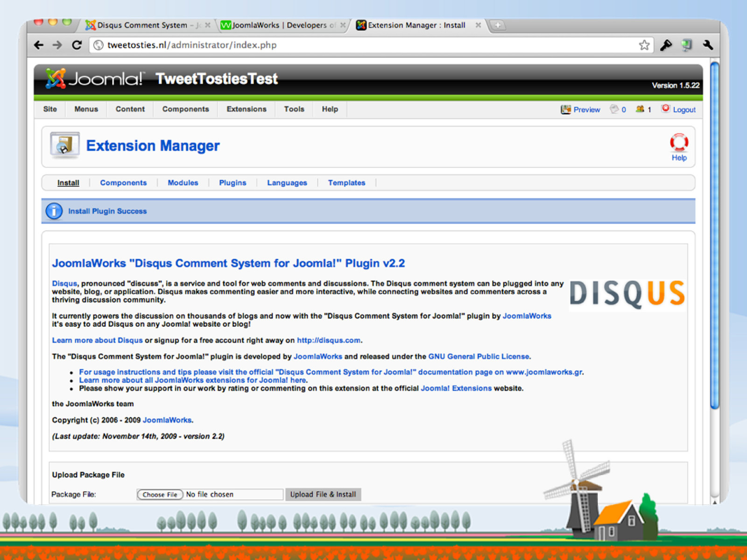Screen dimensions: 747x560
Task: Select the Templates submenu tab
Action: tap(346, 183)
